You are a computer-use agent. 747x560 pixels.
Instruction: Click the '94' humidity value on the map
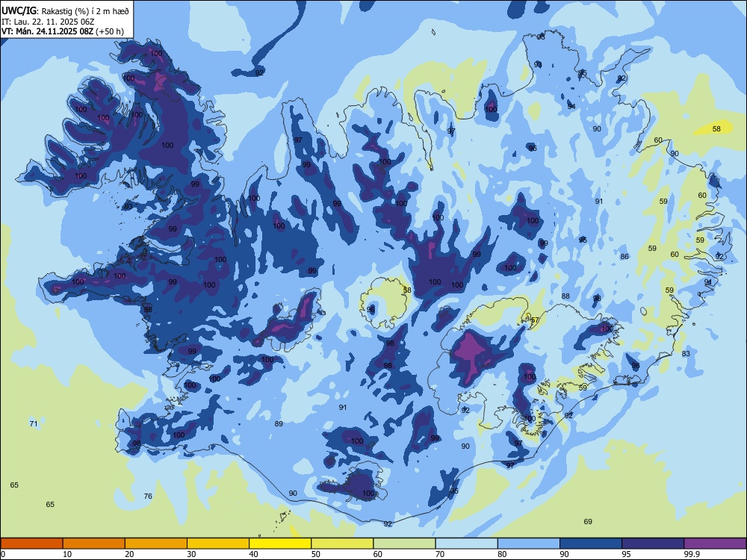(x=571, y=107)
